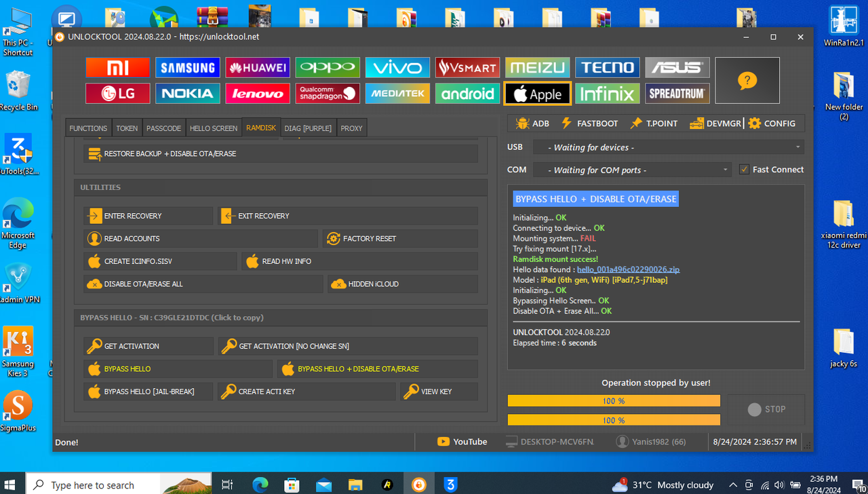Viewport: 868px width, 494px height.
Task: Copy serial number from BYPASS HELLO header
Action: [172, 318]
